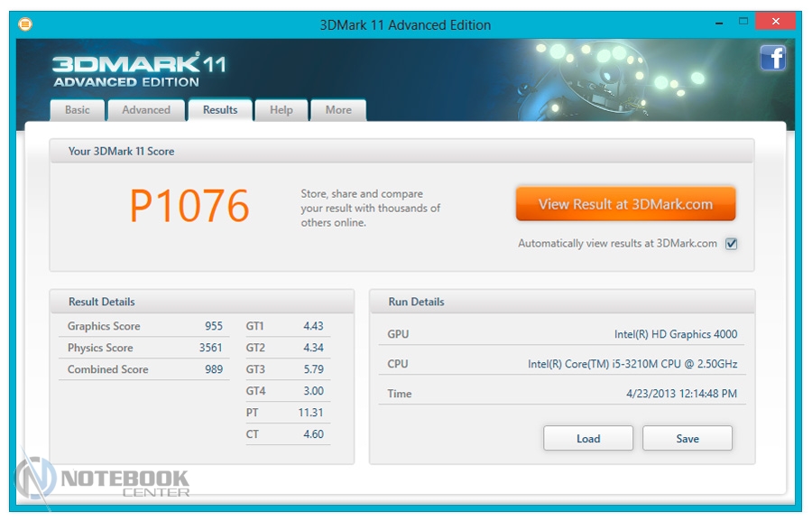Click the 3DMark 11 Advanced Edition logo
Image resolution: width=812 pixels, height=521 pixels.
tap(138, 70)
